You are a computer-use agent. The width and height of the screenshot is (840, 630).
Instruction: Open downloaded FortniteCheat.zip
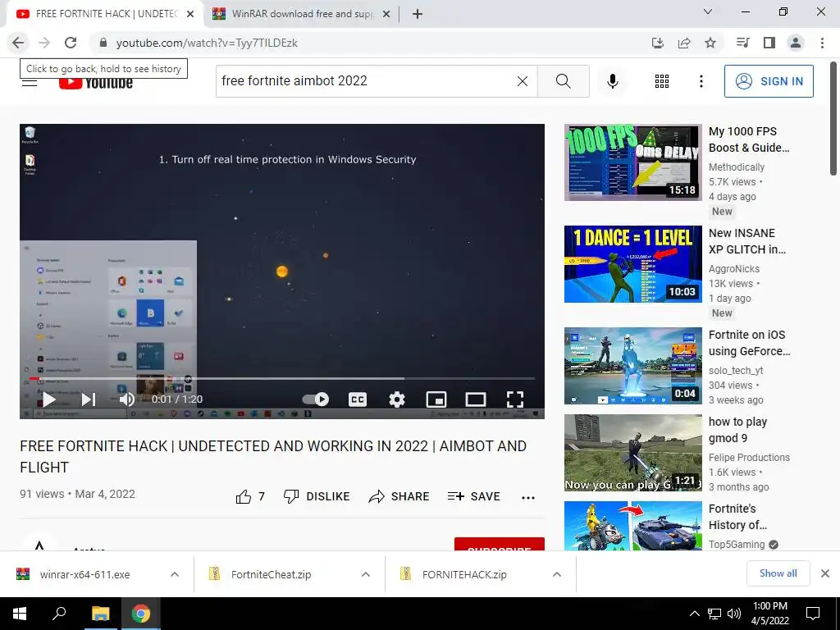[271, 574]
